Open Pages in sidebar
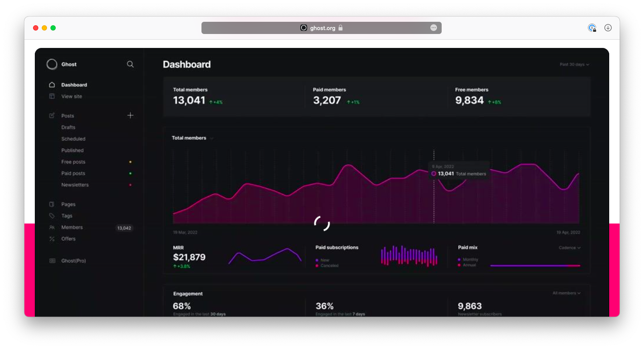This screenshot has width=644, height=349. pos(68,204)
